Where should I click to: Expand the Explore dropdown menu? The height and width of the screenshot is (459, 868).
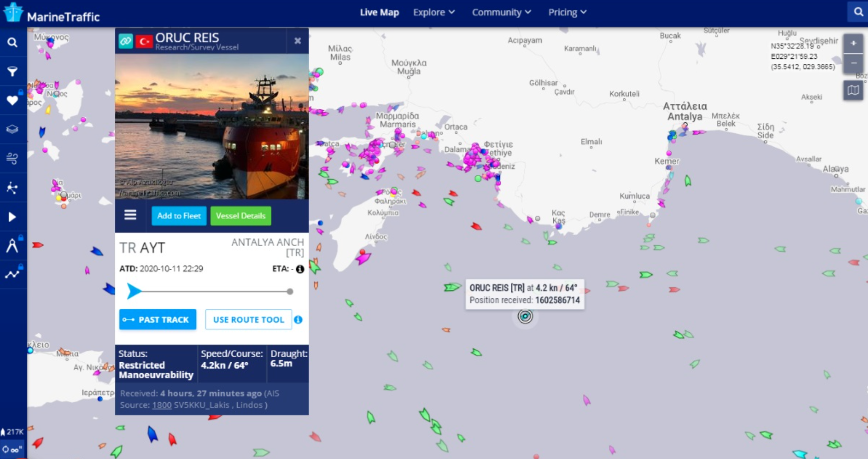434,12
